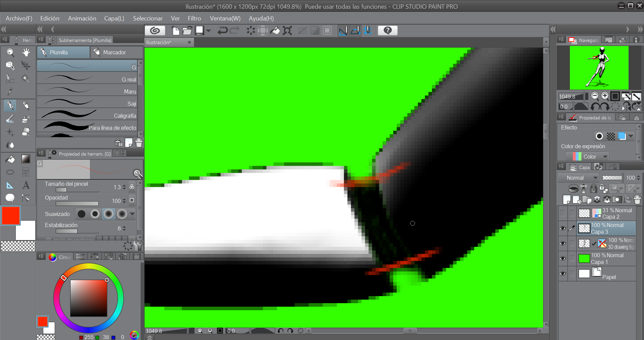Hide Capa 1 layer visibility
Screen dimensions: 644x340
(563, 259)
